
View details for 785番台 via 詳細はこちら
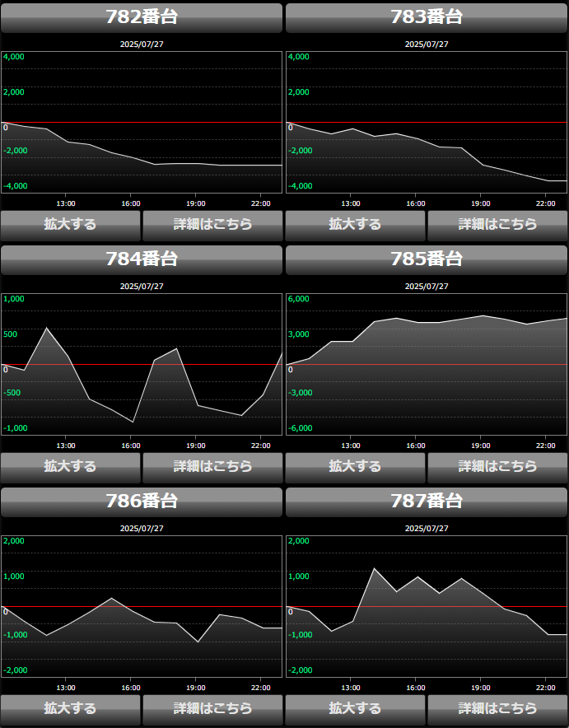497,468
